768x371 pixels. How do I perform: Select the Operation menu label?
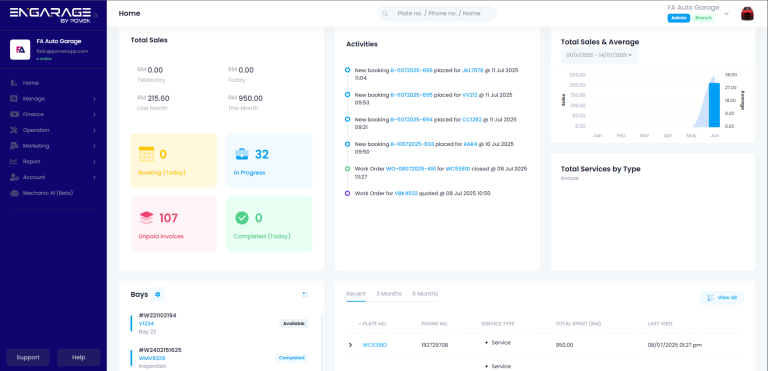pos(36,130)
